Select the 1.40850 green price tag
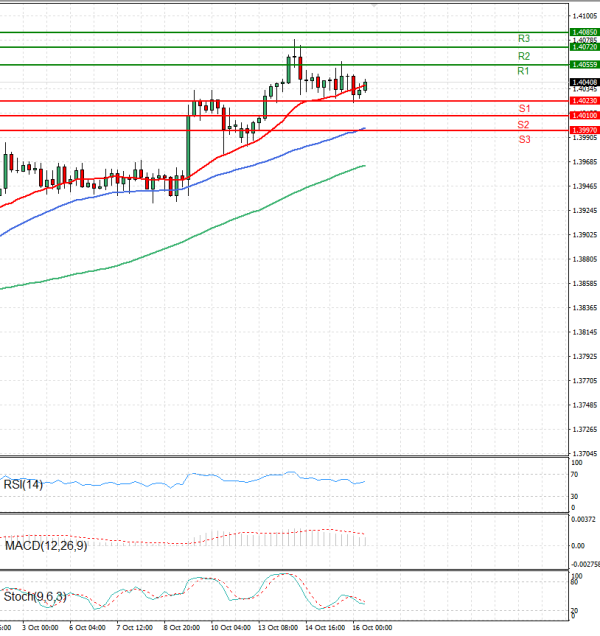Viewport: 600px width, 636px height. pos(583,32)
